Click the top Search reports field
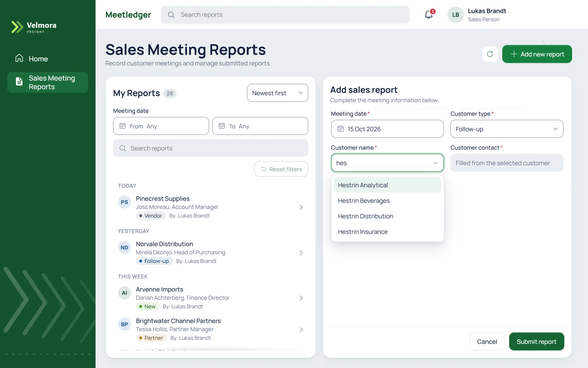588x368 pixels. [285, 15]
